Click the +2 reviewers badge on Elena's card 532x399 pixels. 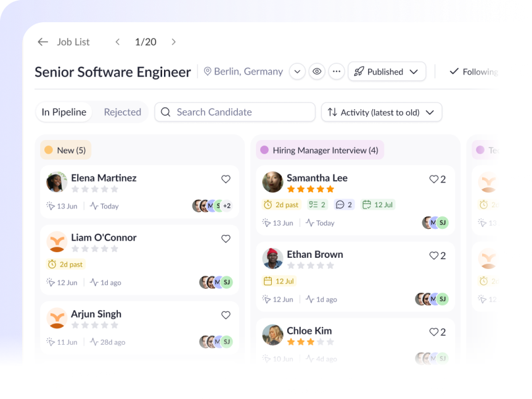[x=227, y=206]
